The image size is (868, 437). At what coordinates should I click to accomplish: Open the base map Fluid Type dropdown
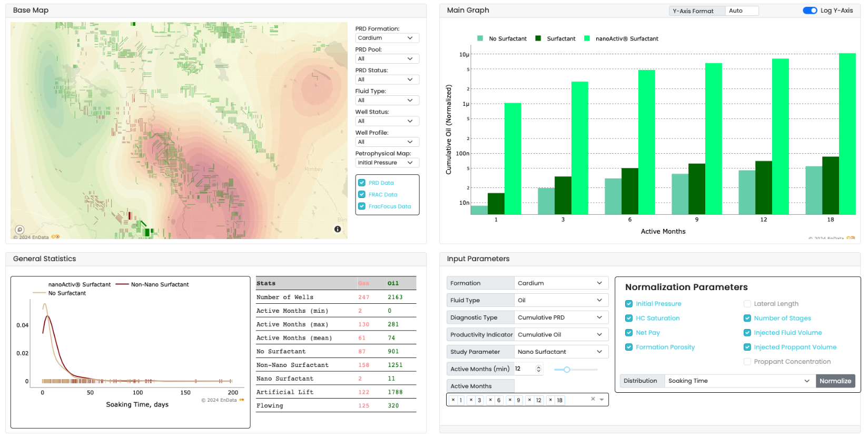[387, 101]
